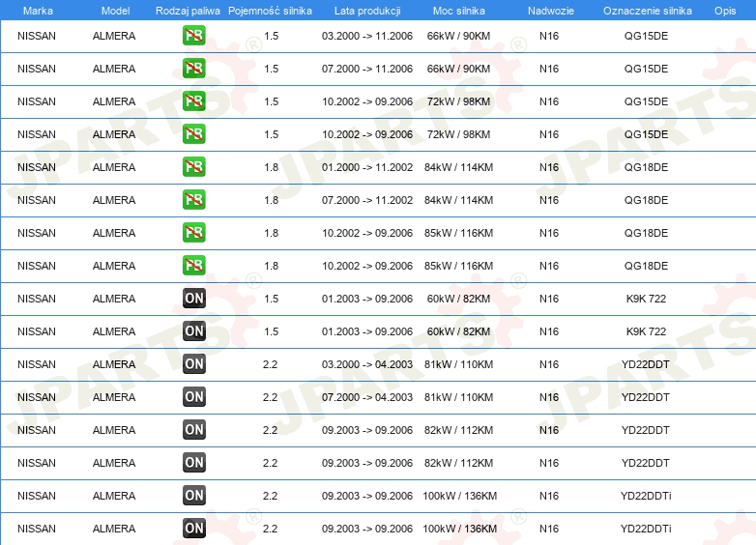Click the petrol icon in the 01.2000 -> 11.2002 row
This screenshot has height=545, width=756.
coord(193,167)
